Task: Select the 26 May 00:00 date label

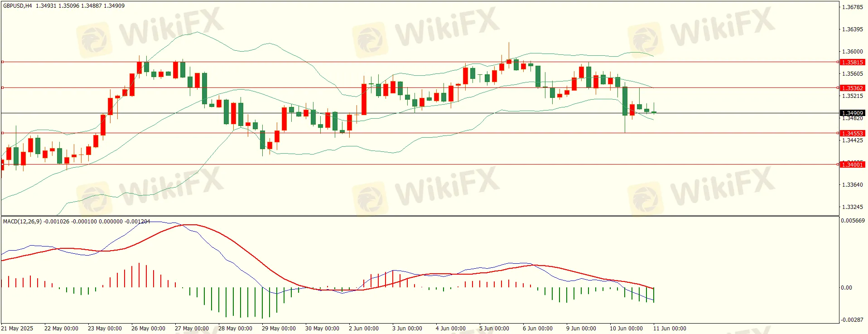Action: point(148,329)
